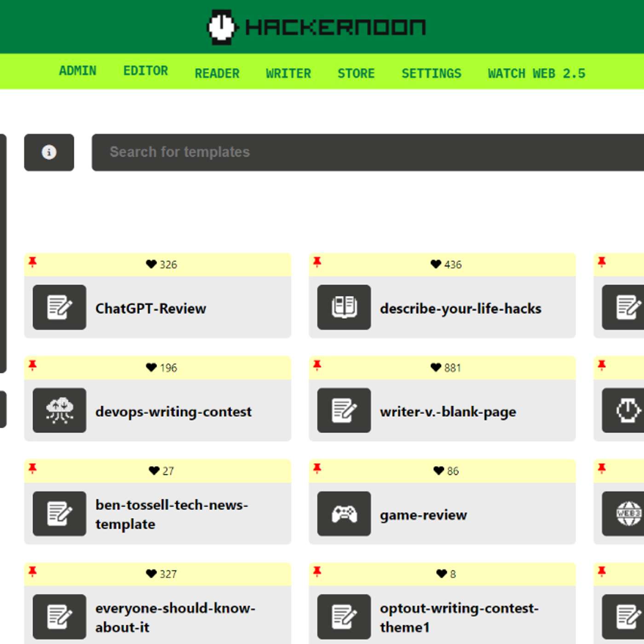Toggle the pin on ChatGPT-Review template
Viewport: 644px width, 644px height.
coord(32,262)
